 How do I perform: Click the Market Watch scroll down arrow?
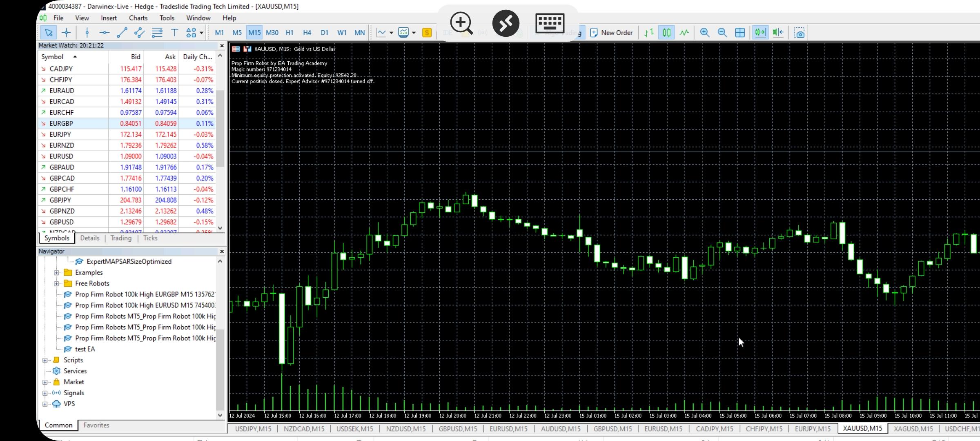(220, 228)
